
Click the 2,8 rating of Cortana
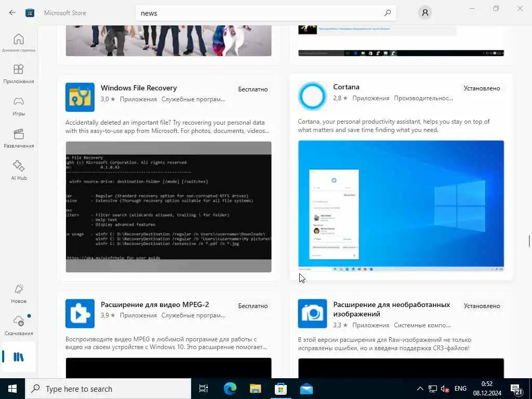[x=340, y=98]
